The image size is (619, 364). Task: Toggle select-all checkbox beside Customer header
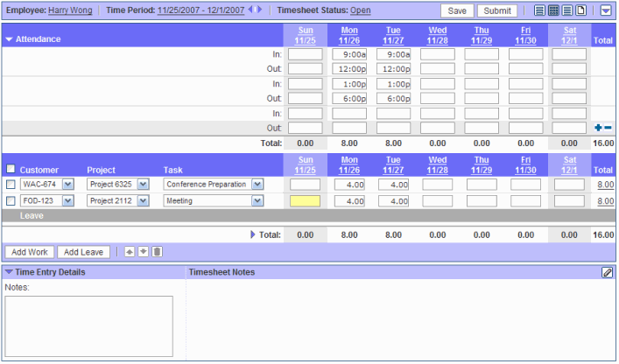[11, 169]
